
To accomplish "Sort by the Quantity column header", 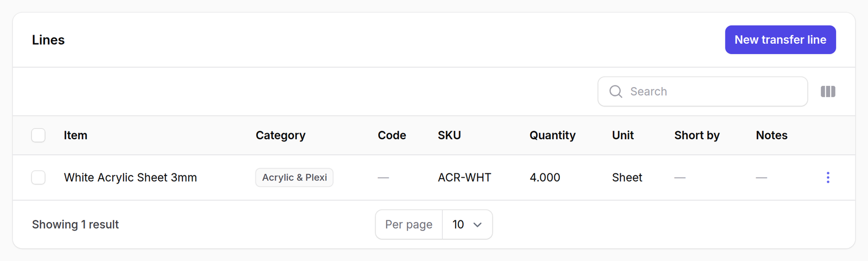I will point(552,135).
